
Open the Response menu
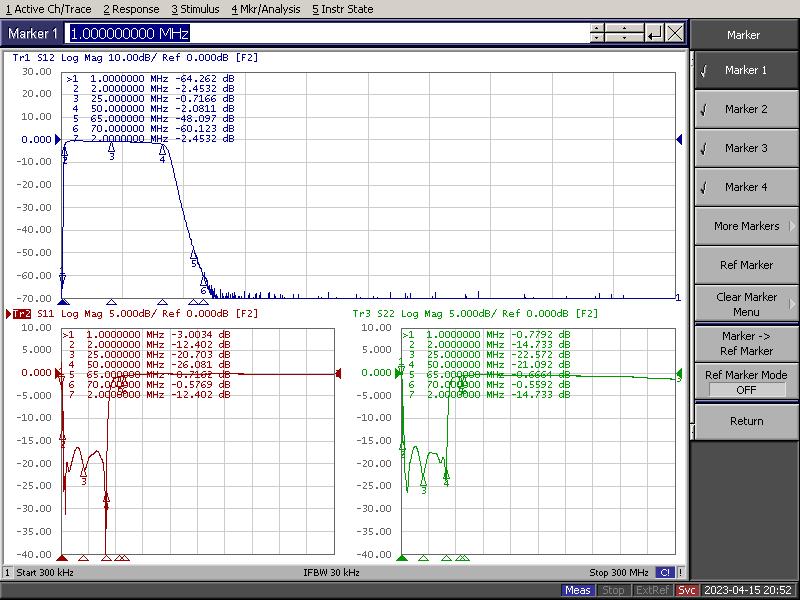point(131,9)
